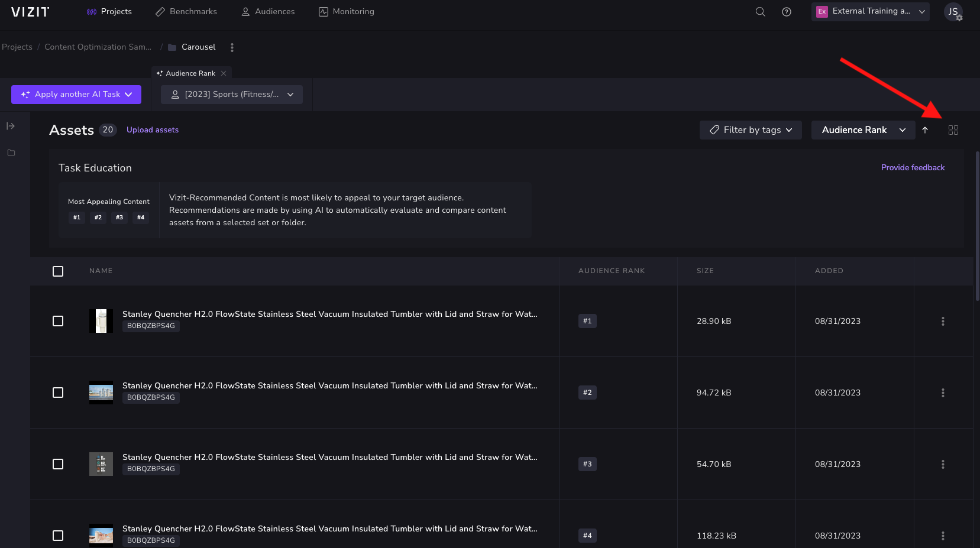Reverse the sort direction arrow

click(x=925, y=130)
